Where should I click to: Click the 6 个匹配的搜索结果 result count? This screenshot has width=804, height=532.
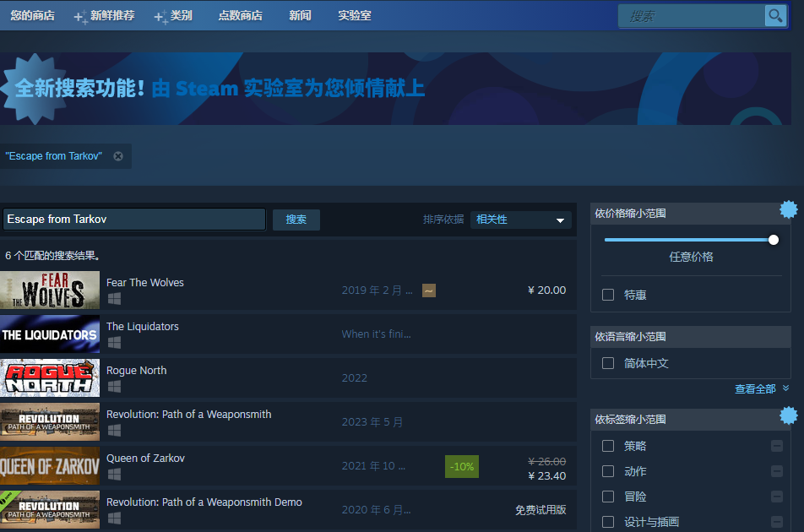(52, 255)
